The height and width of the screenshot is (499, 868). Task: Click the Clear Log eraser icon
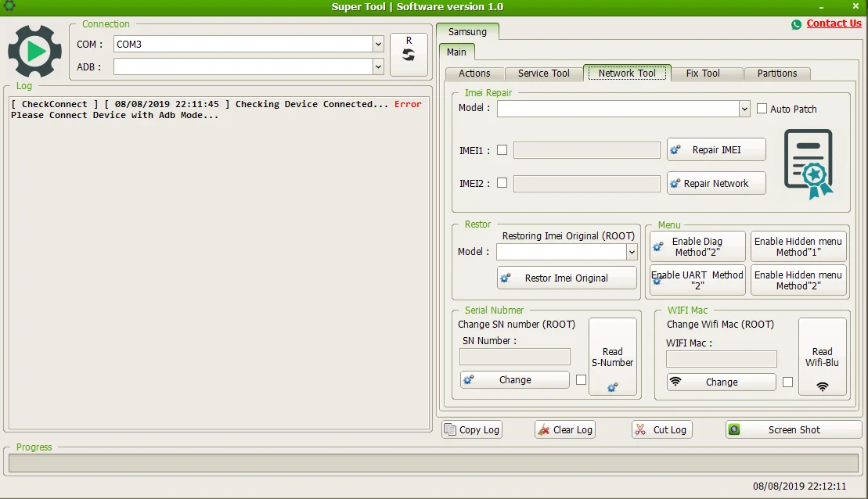544,429
